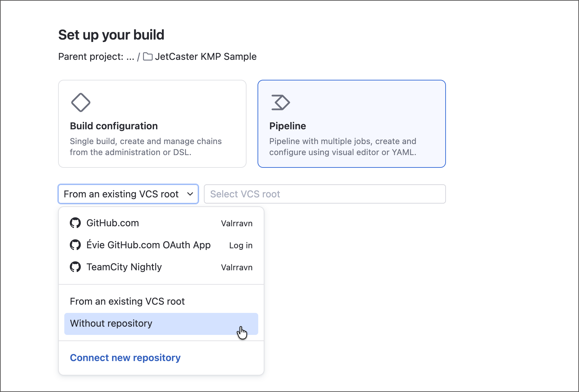Click the GitHub logo next to GitHub.com
Image resolution: width=579 pixels, height=392 pixels.
click(x=75, y=223)
